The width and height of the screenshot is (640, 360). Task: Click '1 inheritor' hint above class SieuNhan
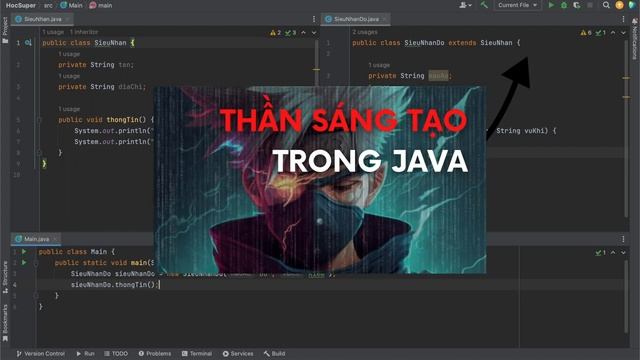(x=84, y=32)
